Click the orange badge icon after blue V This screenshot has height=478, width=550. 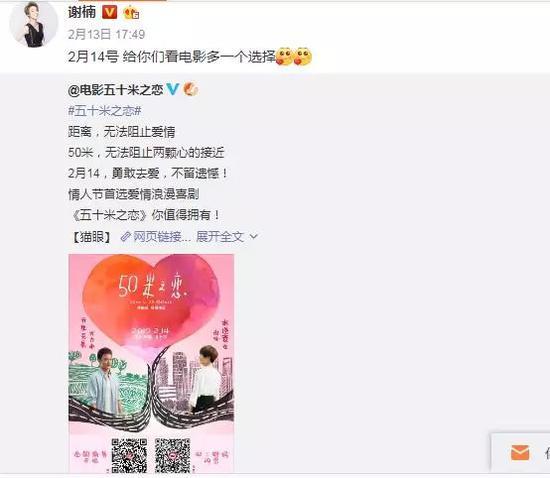pos(191,89)
